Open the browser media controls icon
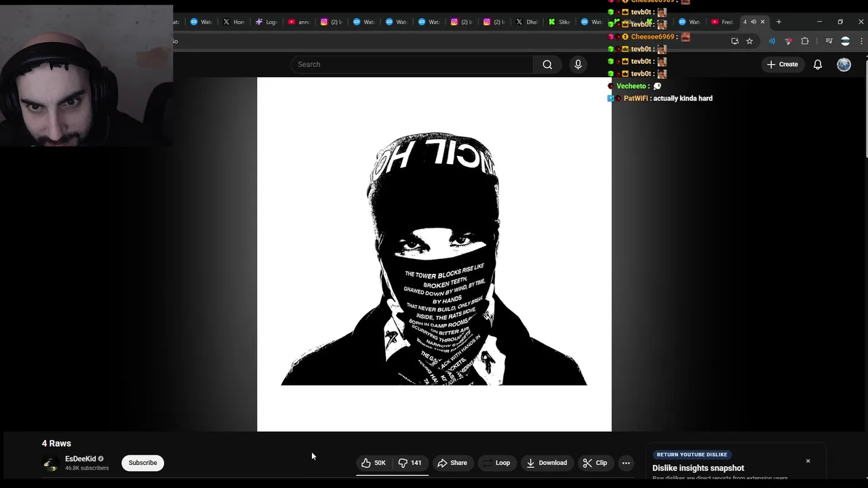The height and width of the screenshot is (488, 868). (x=829, y=41)
